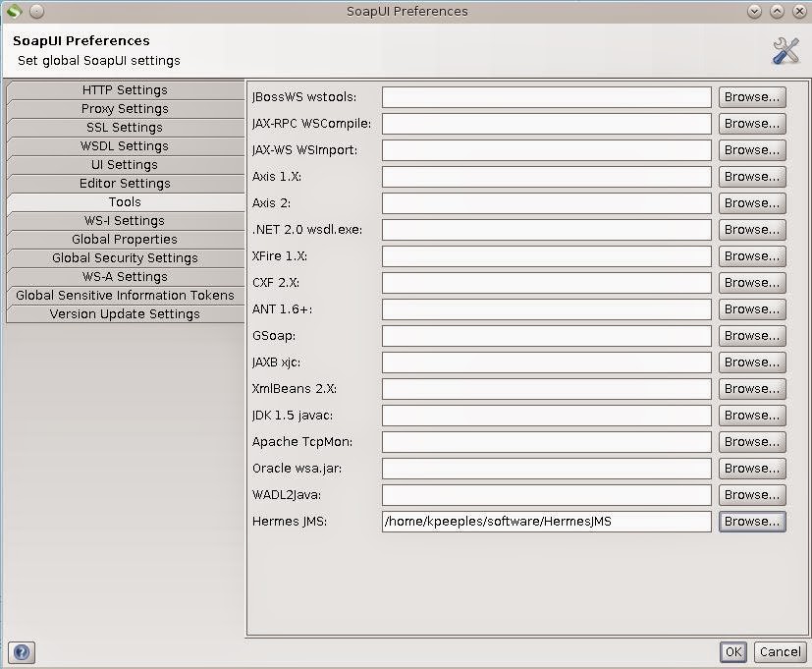Minimize the SoapUI Preferences window

(x=754, y=12)
